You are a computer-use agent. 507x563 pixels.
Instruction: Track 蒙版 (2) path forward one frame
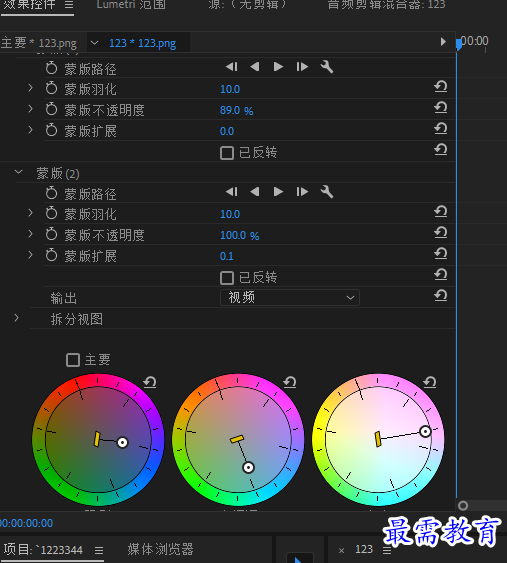tap(302, 192)
